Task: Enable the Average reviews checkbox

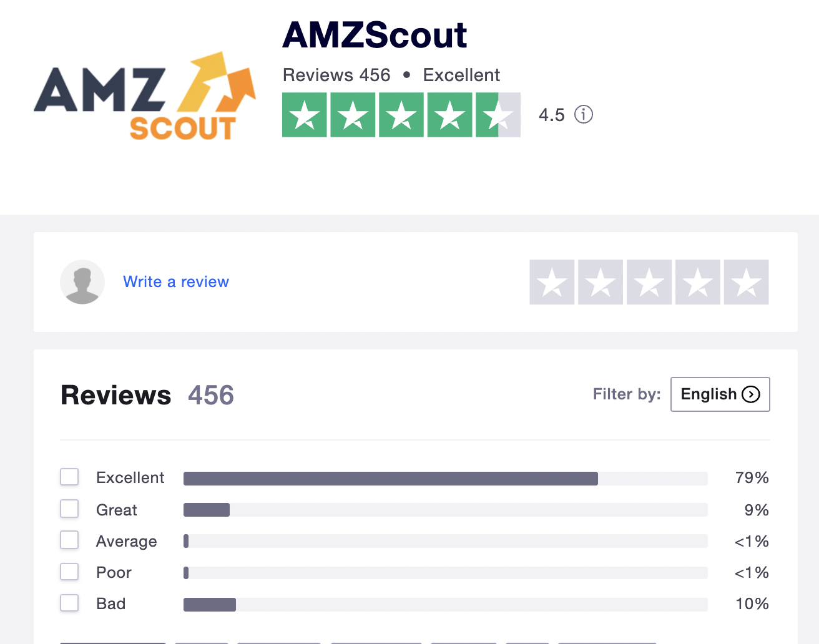Action: tap(69, 540)
